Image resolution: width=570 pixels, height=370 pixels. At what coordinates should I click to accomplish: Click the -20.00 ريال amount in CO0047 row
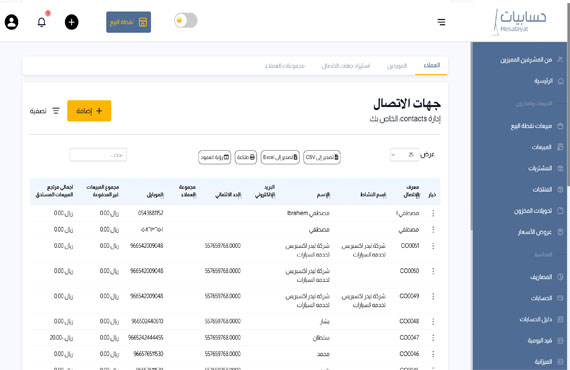[x=61, y=338]
